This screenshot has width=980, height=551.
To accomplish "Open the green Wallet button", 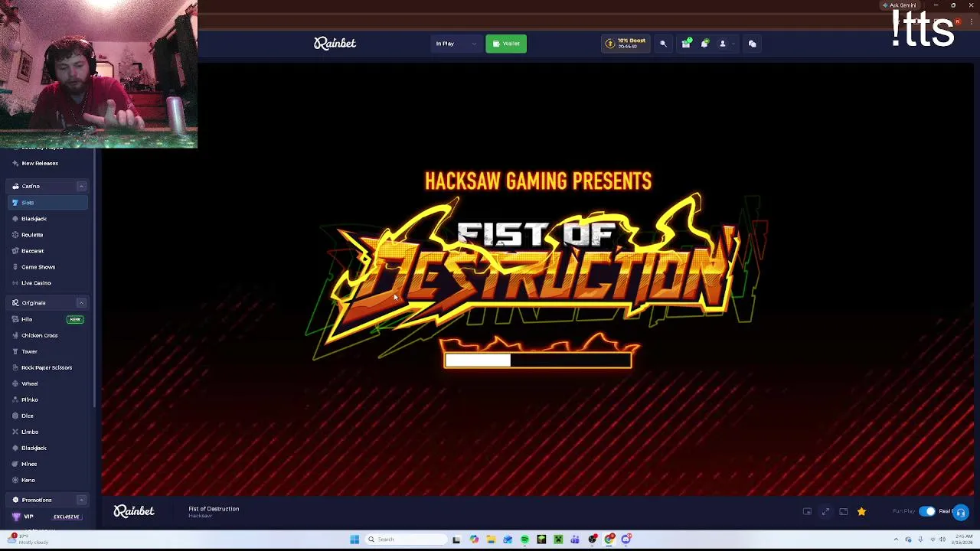I will 506,44.
